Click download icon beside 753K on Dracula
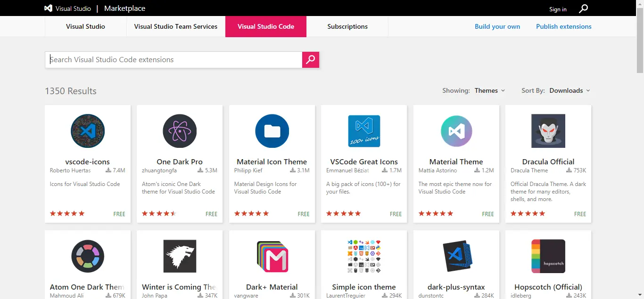Screen dimensions: 644x299 [569, 170]
